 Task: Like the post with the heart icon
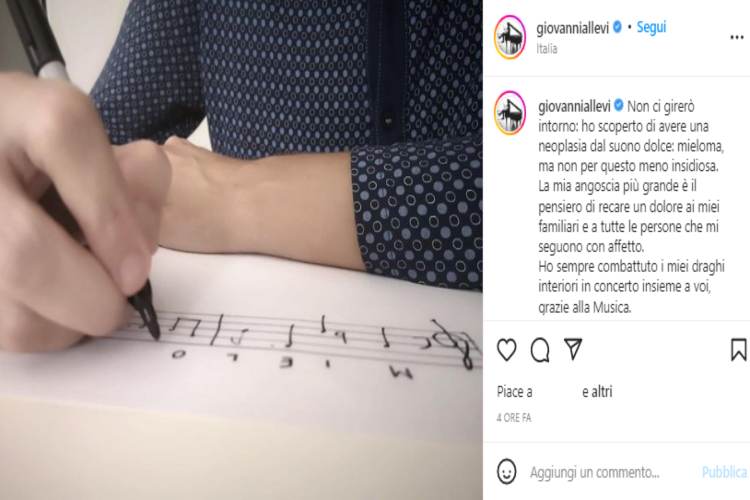click(x=507, y=349)
